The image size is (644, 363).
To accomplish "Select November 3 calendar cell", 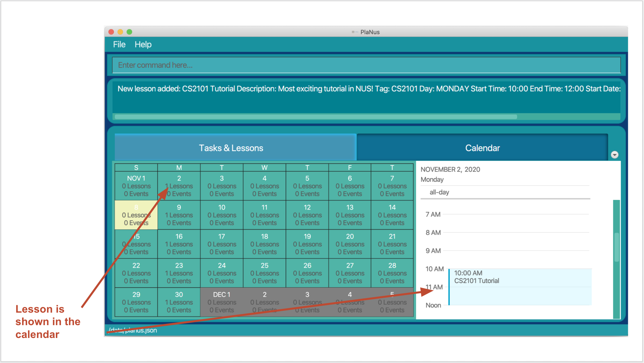I will point(222,186).
